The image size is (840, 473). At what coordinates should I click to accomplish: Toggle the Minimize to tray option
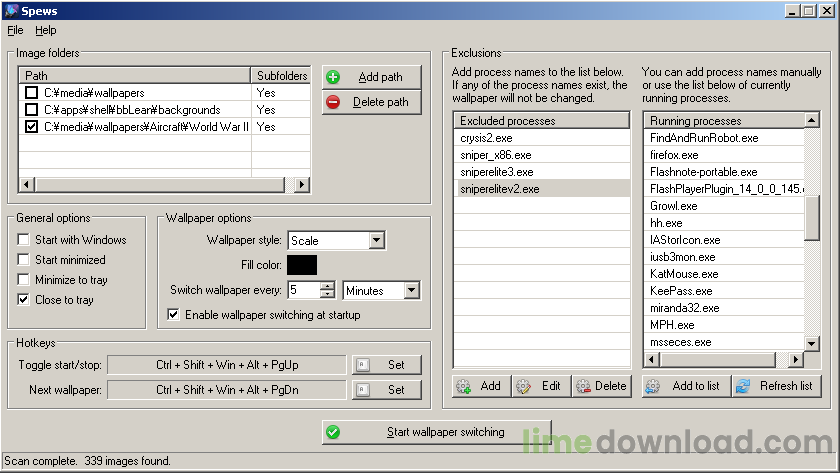pos(24,280)
